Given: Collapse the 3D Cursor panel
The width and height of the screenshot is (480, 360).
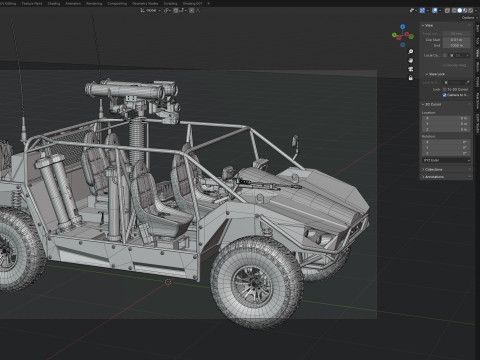Looking at the screenshot, I should coord(431,104).
